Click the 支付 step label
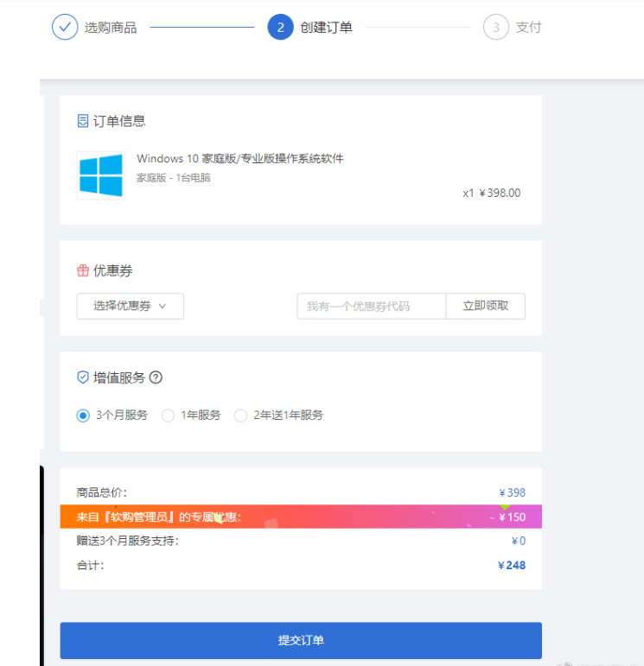 pos(528,27)
